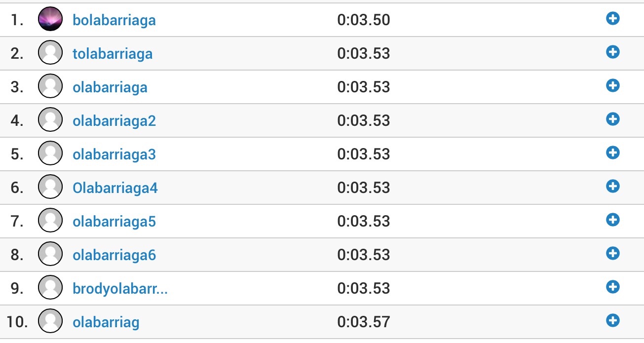Screen dimensions: 644x343
Task: Click plus icon next to olabarriaga2
Action: [x=612, y=119]
